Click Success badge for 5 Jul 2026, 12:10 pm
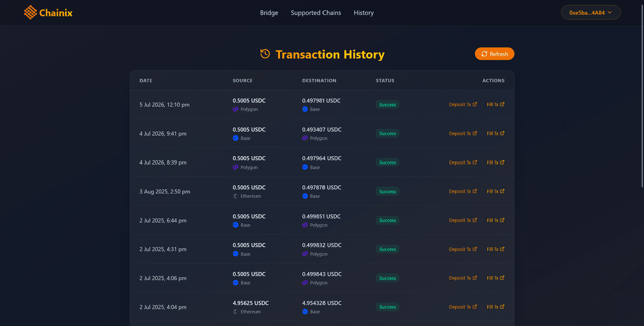 pos(387,104)
